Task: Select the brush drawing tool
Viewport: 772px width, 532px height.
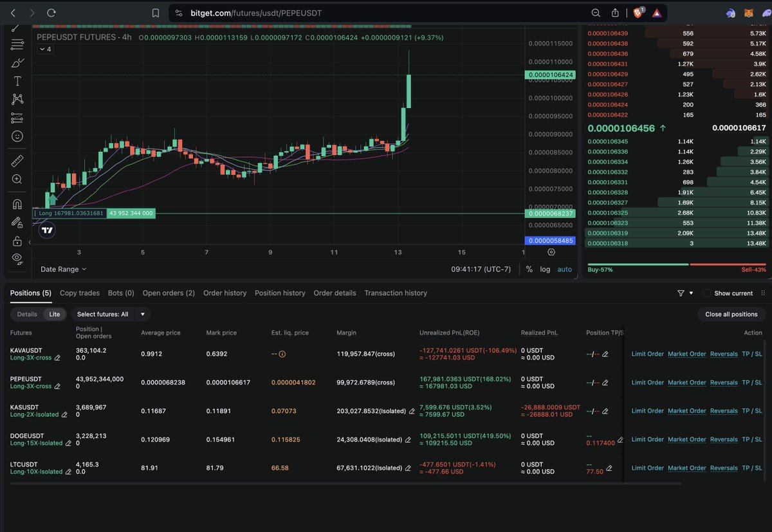Action: [17, 63]
